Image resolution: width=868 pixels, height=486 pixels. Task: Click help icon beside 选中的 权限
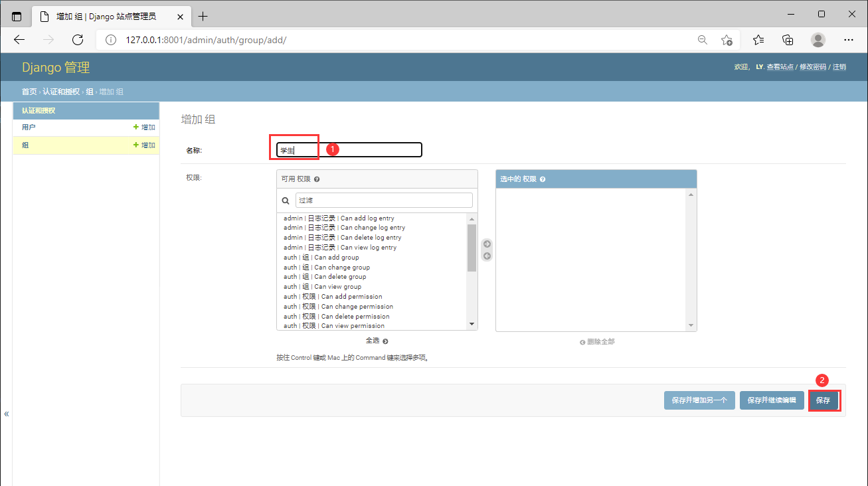click(543, 179)
